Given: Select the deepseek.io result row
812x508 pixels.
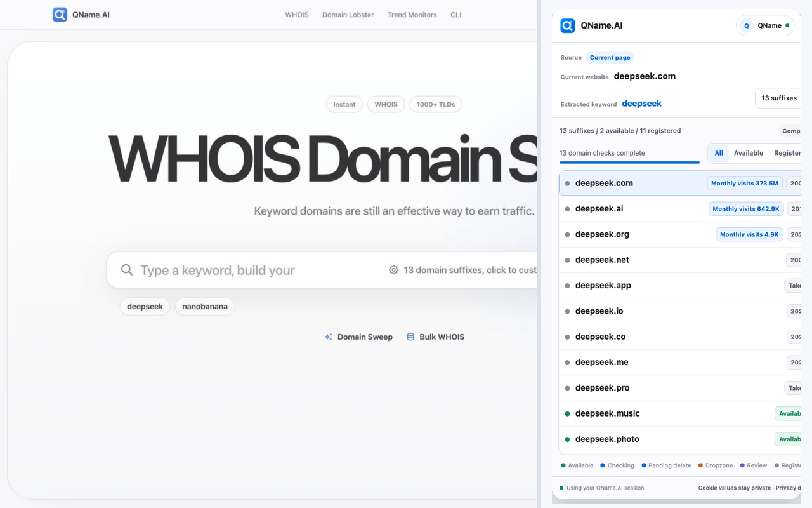Looking at the screenshot, I should pyautogui.click(x=679, y=311).
